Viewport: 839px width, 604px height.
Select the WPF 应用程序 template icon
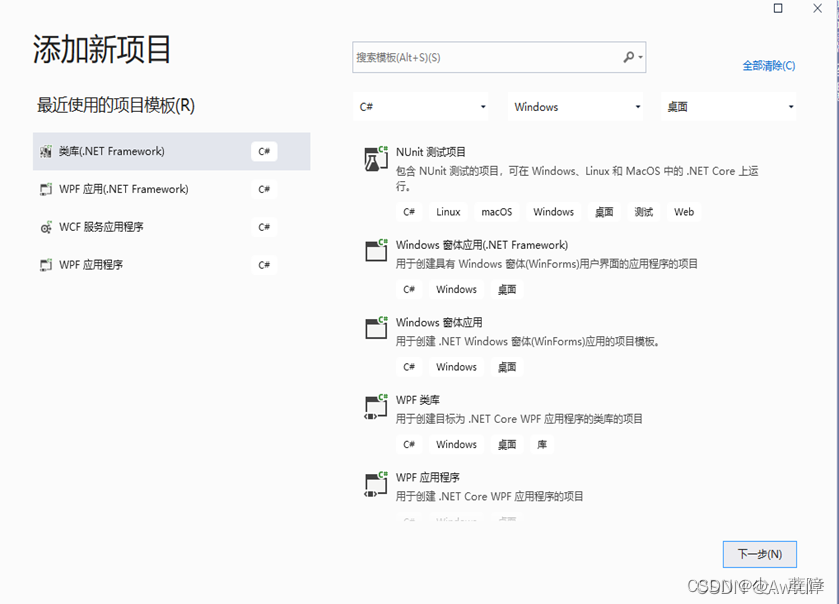point(375,483)
